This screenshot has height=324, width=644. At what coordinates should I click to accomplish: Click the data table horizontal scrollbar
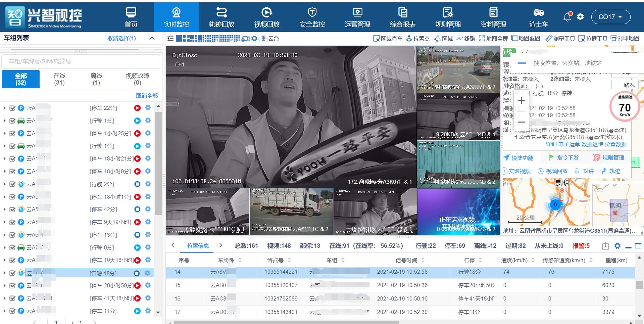[286, 322]
